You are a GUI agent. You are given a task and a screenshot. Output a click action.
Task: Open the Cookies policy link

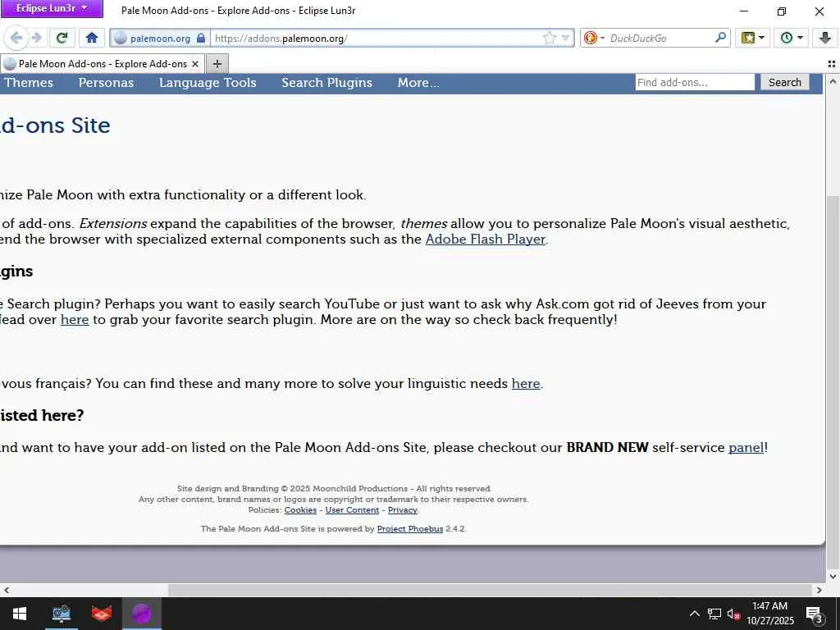300,510
